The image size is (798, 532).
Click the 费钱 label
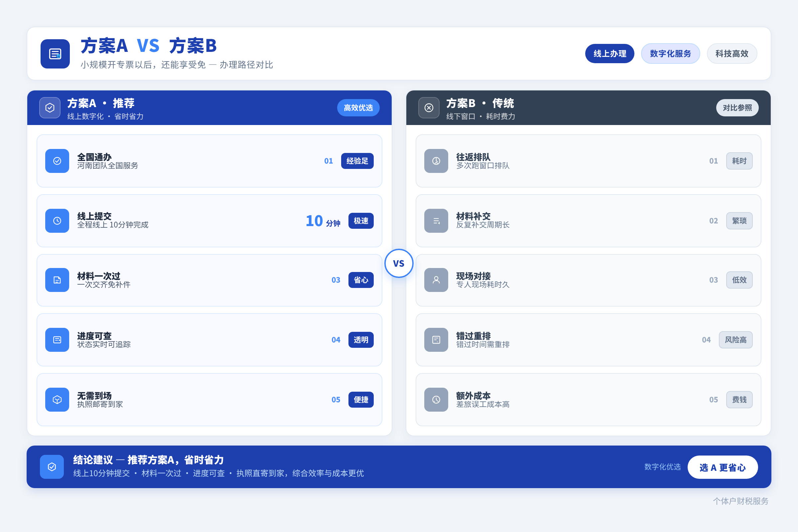click(x=739, y=400)
